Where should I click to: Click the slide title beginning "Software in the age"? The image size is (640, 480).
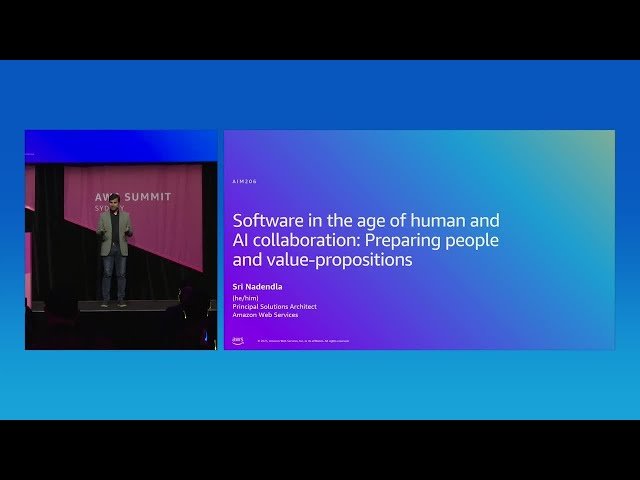pos(366,240)
